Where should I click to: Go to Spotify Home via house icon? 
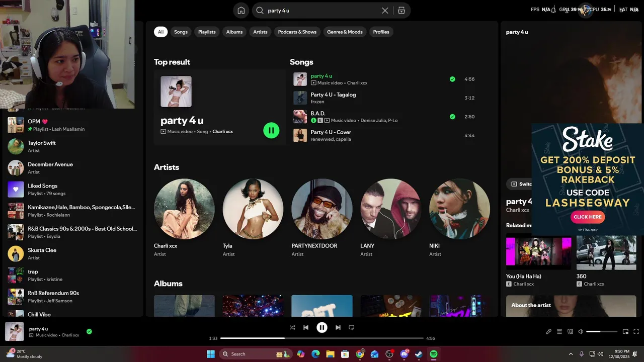click(241, 11)
